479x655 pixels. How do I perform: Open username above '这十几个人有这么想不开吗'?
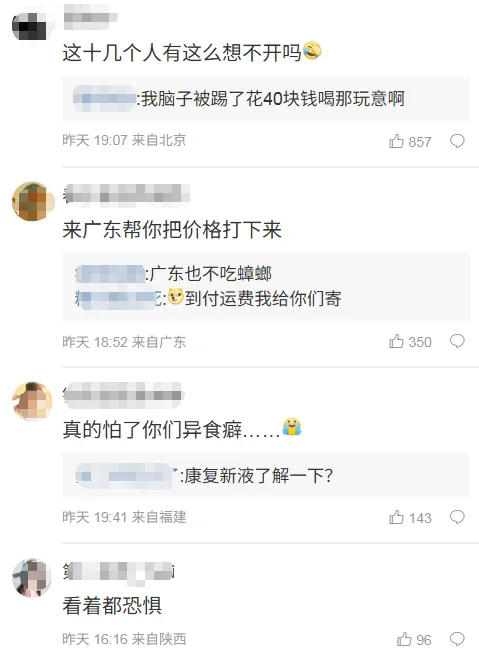click(91, 18)
